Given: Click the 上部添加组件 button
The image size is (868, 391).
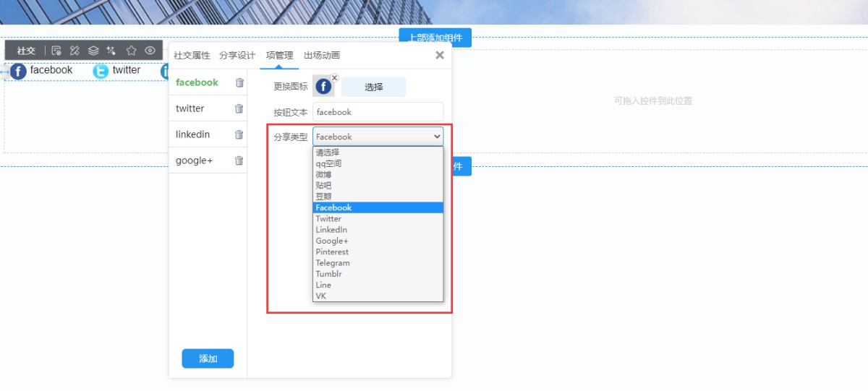Looking at the screenshot, I should pos(435,38).
